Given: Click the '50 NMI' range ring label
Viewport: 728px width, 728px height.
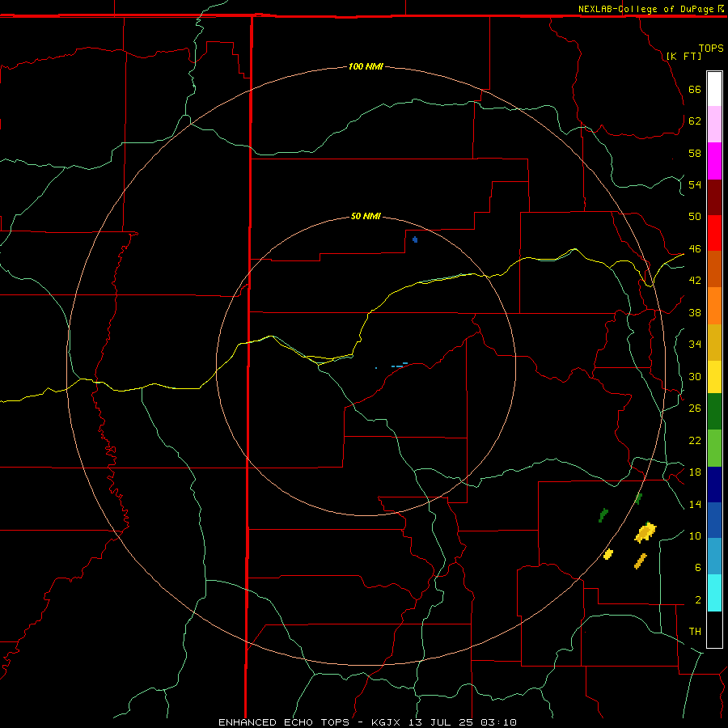Looking at the screenshot, I should click(366, 216).
